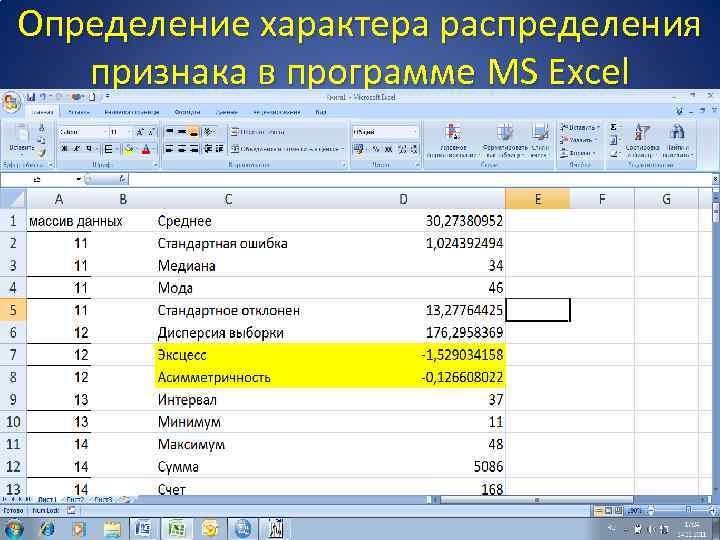Cut the selection with the scissors icon
The height and width of the screenshot is (540, 720).
tap(42, 128)
